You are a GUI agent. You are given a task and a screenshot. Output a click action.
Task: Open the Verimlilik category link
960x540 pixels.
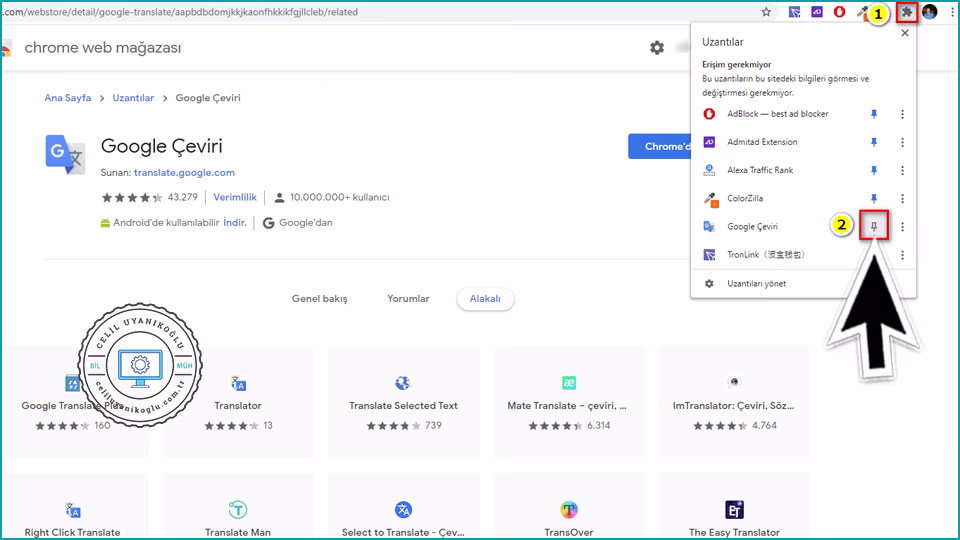click(x=235, y=197)
